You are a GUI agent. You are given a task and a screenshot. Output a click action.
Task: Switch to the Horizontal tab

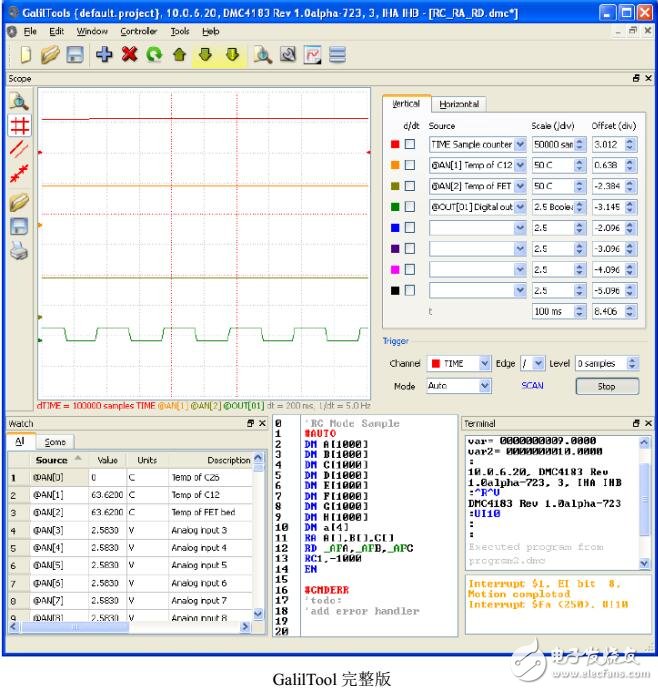tap(459, 104)
